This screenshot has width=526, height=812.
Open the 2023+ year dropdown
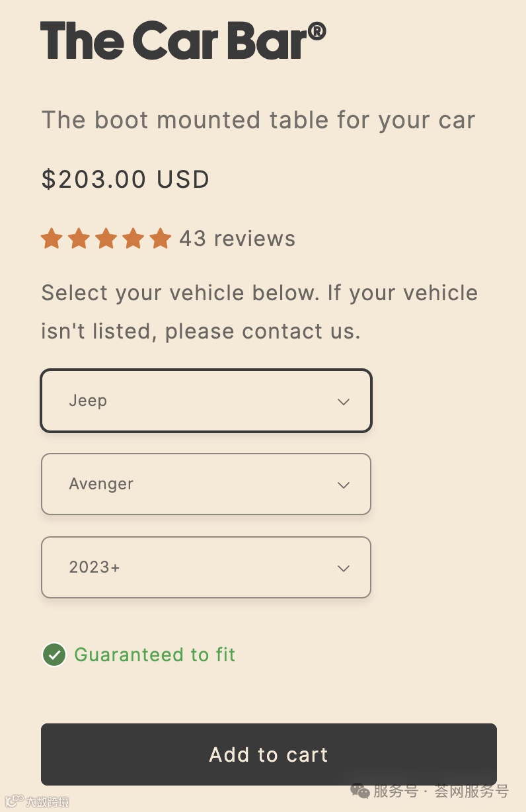206,567
